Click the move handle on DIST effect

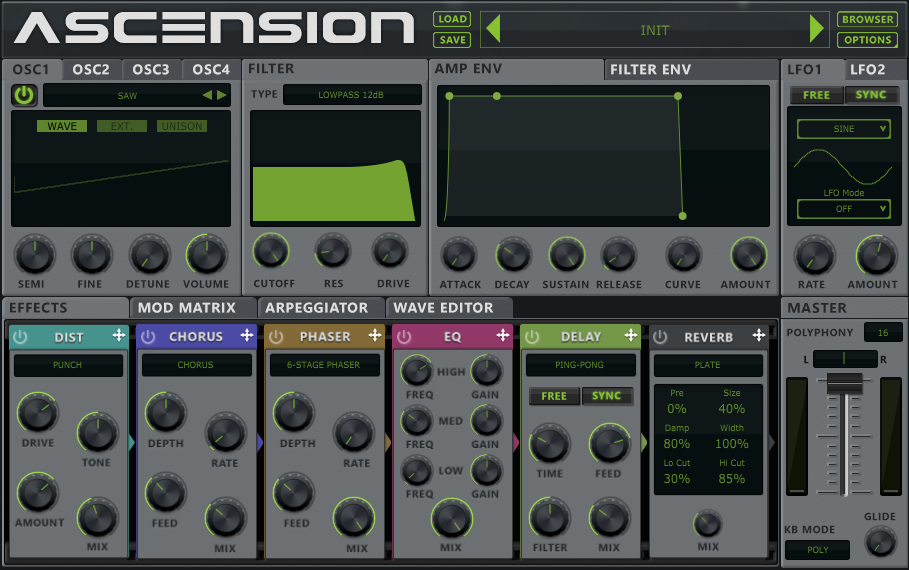coord(119,336)
